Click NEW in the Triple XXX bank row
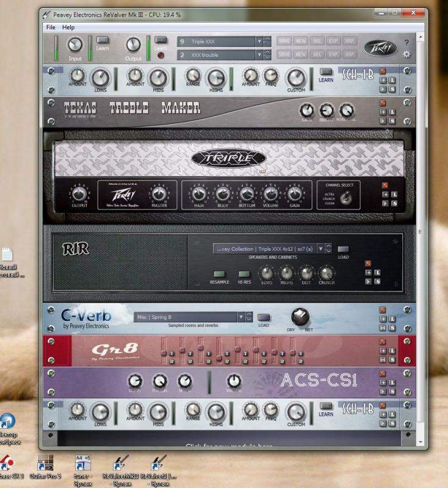 pyautogui.click(x=300, y=41)
